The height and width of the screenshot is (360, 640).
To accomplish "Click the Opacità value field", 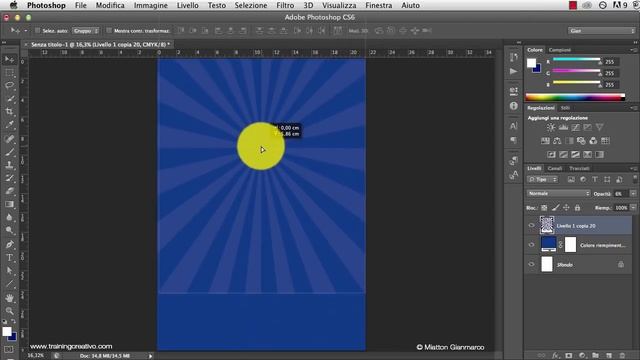I will (620, 193).
